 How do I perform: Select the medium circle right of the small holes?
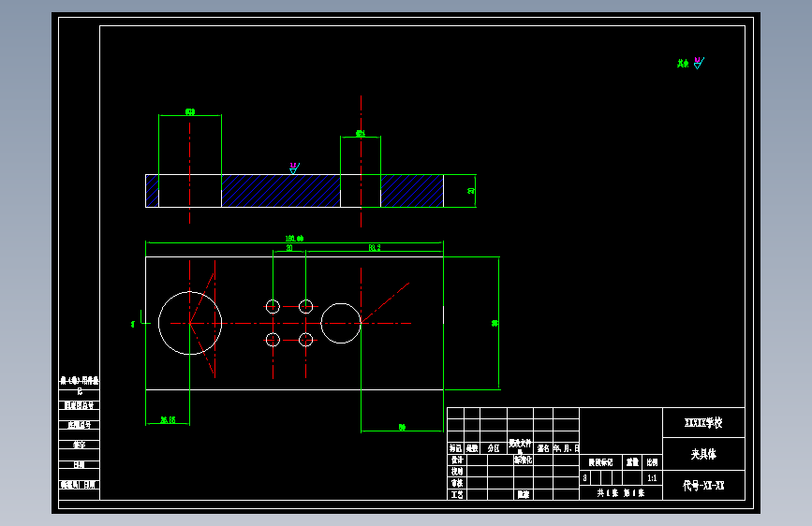click(x=341, y=323)
